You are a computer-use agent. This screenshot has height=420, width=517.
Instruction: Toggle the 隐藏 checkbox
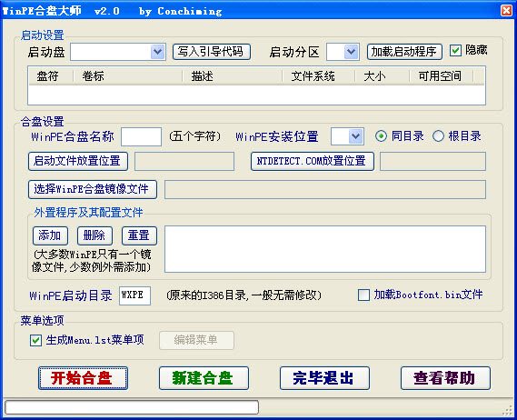(455, 51)
